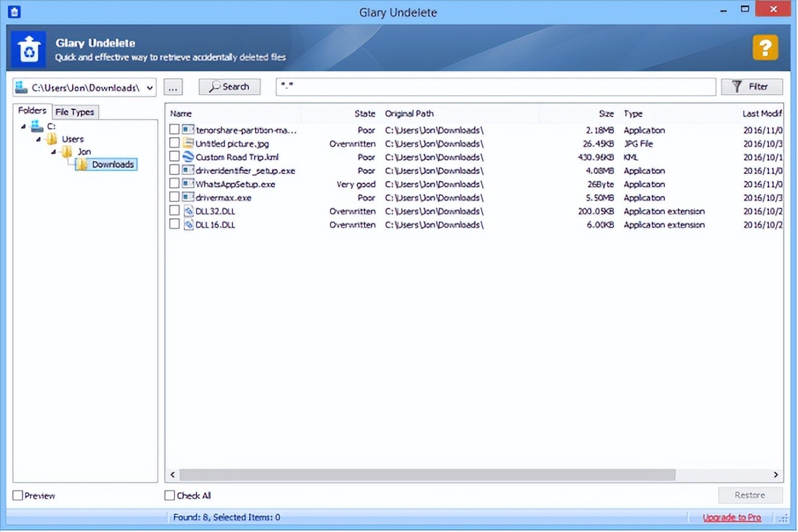Click the yellow help question mark icon
The image size is (798, 532).
[765, 48]
